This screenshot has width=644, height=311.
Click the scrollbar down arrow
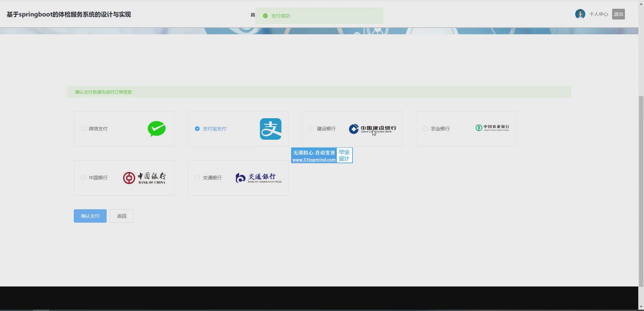[641, 307]
